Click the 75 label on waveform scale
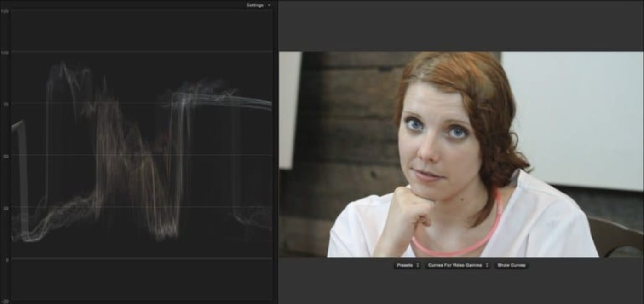 point(5,105)
